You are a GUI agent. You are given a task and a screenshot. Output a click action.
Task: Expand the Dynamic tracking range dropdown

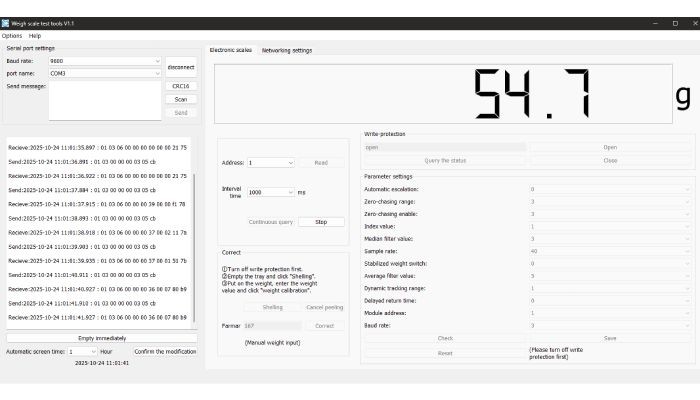[x=610, y=288]
